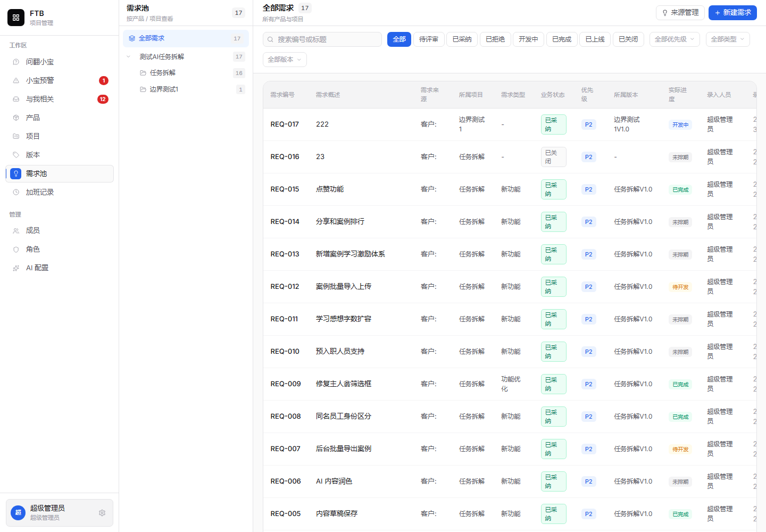The width and height of the screenshot is (766, 532).
Task: Click requirement title 内容草稿保存
Action: point(337,514)
